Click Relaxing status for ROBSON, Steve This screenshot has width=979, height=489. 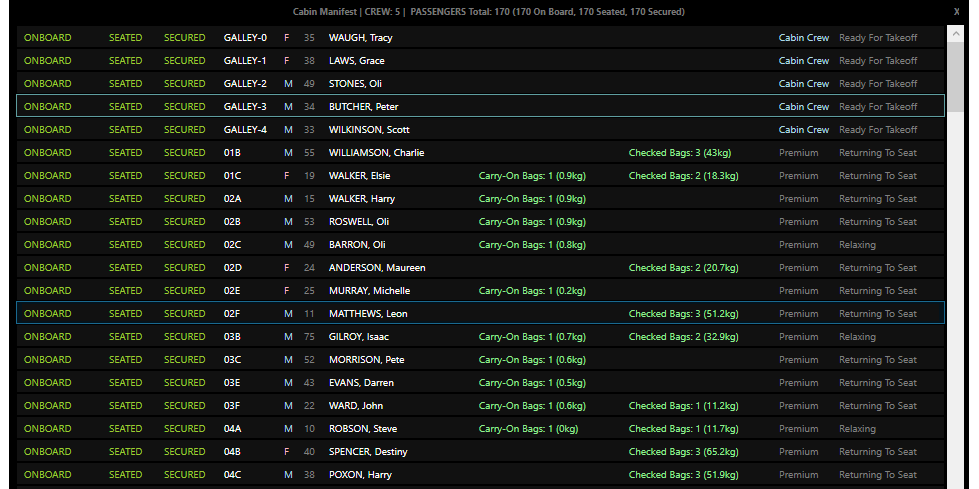click(857, 428)
